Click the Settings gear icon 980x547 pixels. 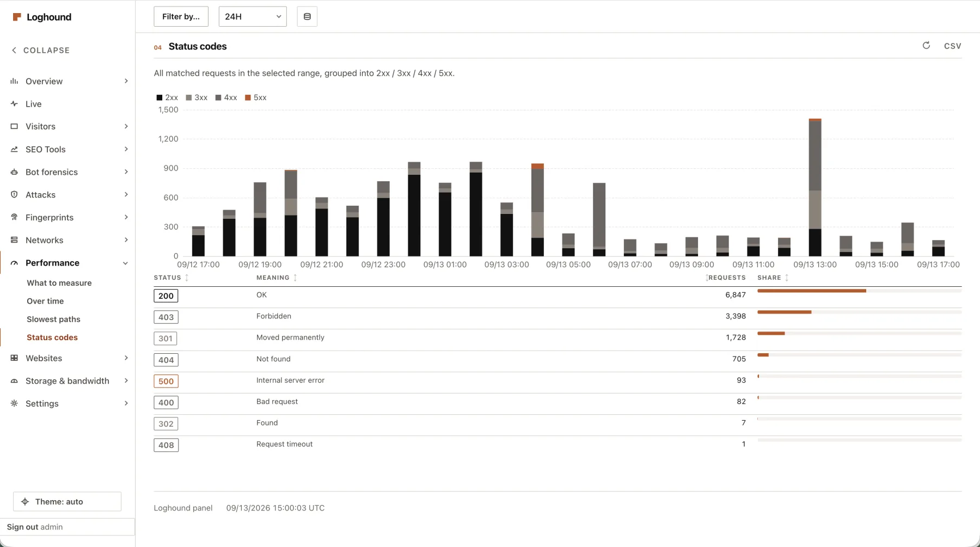14,403
